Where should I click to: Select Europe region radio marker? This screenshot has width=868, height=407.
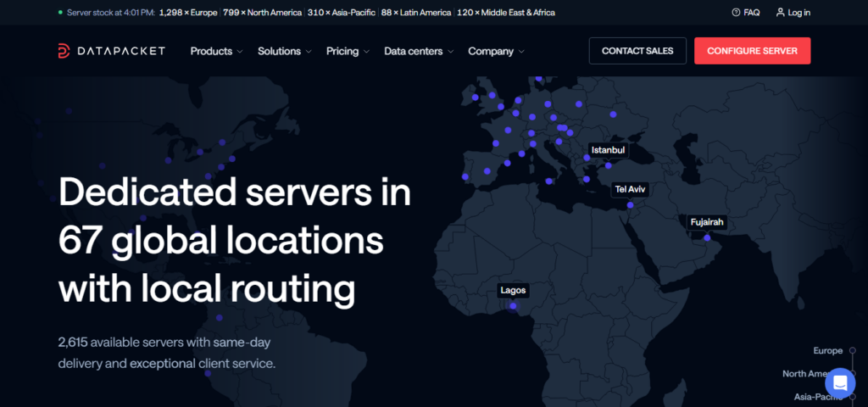click(x=853, y=350)
